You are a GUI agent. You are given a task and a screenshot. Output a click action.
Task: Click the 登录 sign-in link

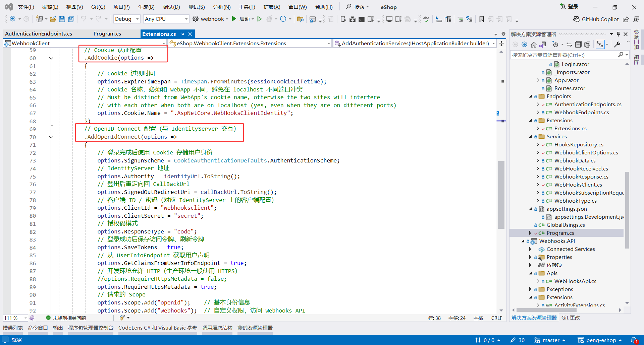click(x=569, y=7)
